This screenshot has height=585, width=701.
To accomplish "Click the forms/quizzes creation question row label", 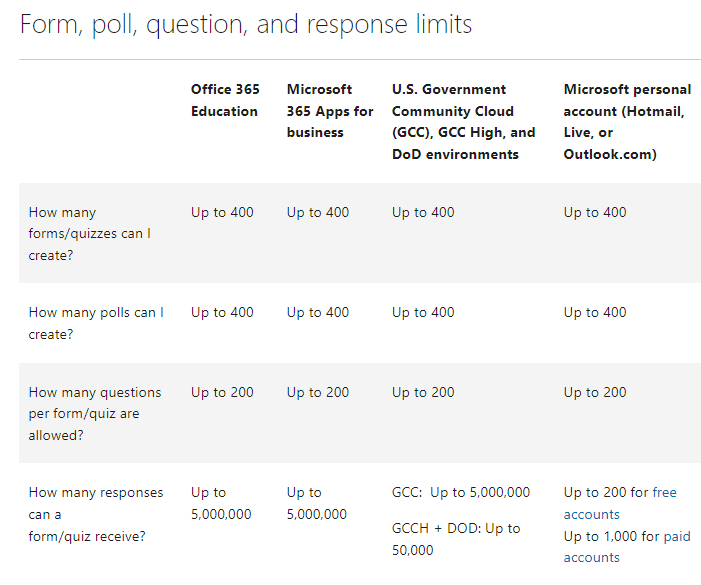I will click(90, 234).
